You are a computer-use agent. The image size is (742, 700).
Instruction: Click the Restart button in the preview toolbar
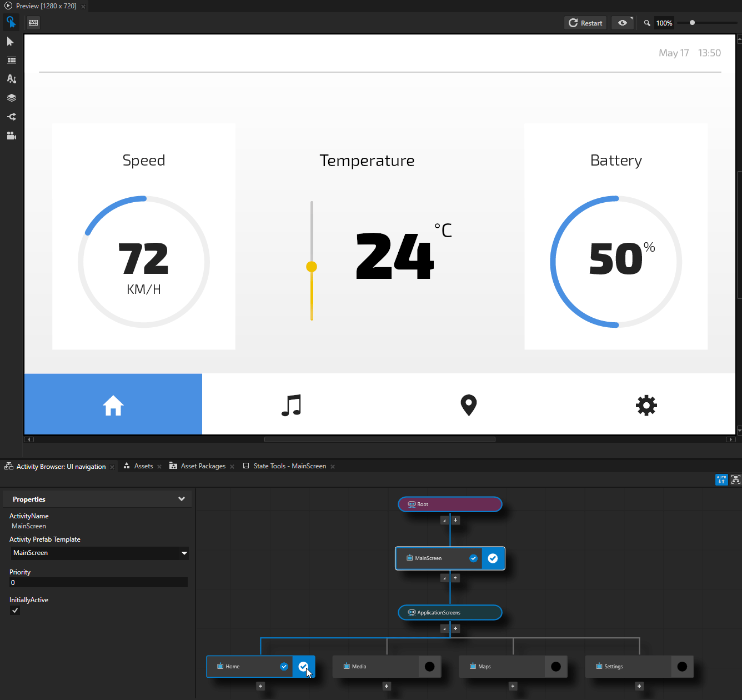[585, 23]
